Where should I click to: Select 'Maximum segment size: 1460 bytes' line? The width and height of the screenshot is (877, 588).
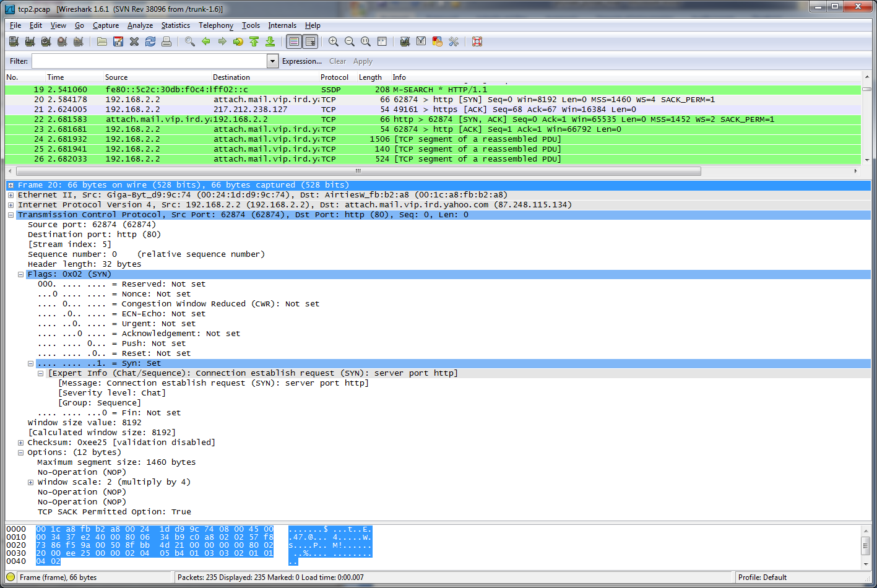click(x=116, y=462)
